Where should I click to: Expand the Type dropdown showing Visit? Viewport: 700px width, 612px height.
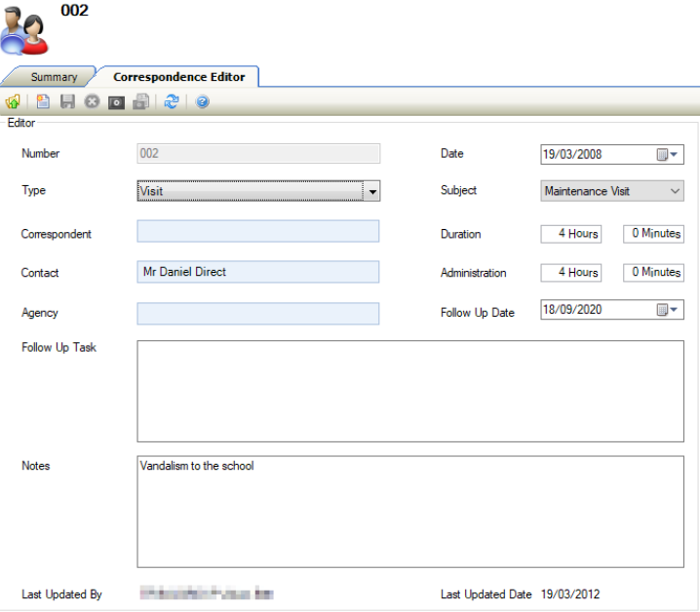pyautogui.click(x=371, y=192)
